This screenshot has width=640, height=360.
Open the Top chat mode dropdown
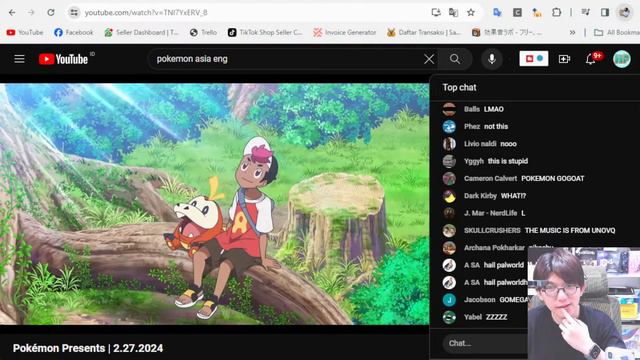point(459,87)
